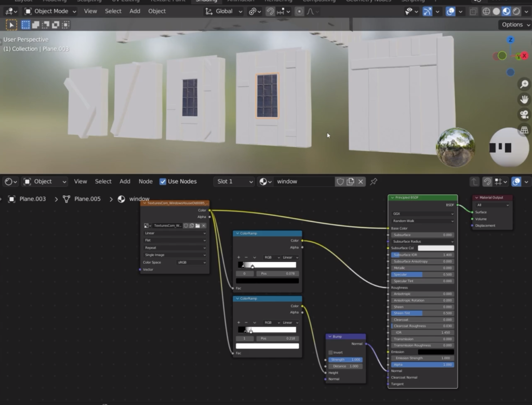
Task: Create a new material copy of window
Action: 351,181
